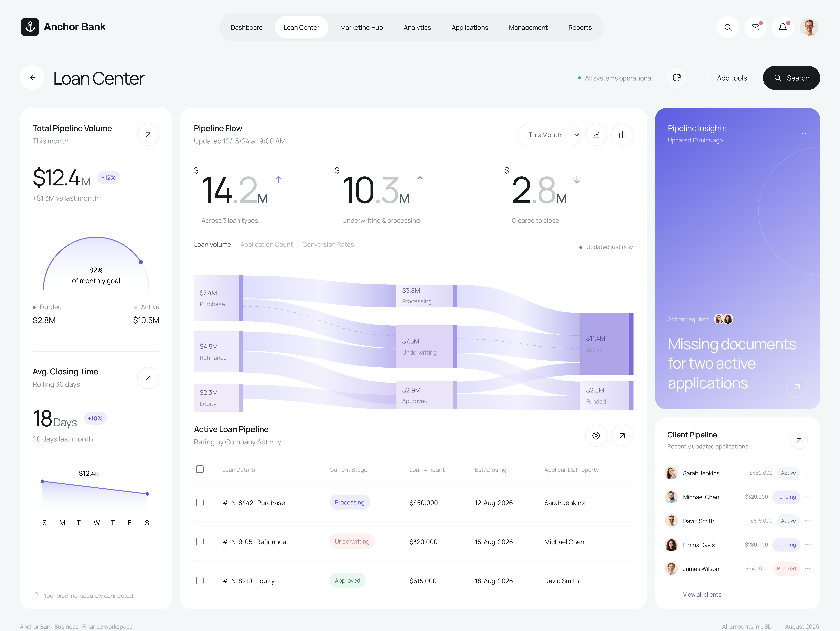The height and width of the screenshot is (631, 840).
Task: Click the dark Search button
Action: pos(791,78)
